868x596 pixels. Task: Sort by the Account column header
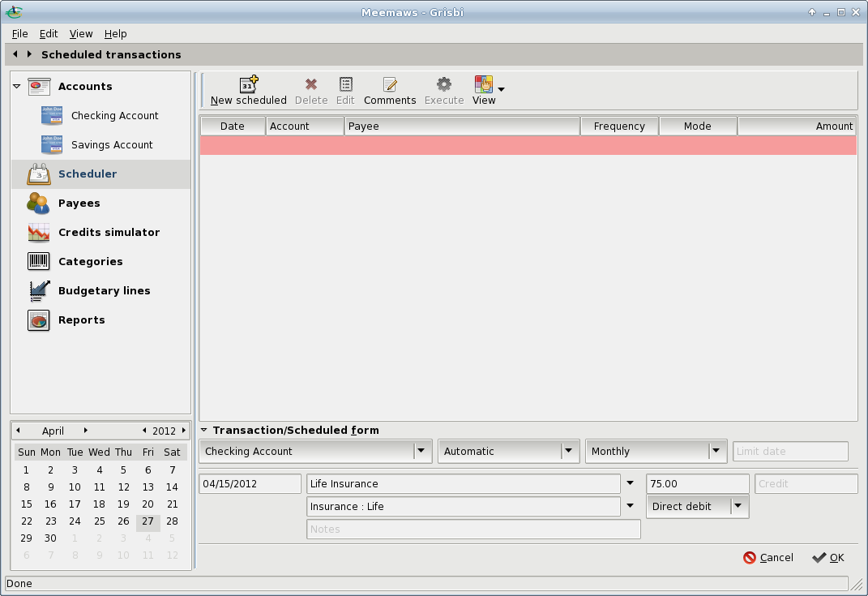coord(305,126)
